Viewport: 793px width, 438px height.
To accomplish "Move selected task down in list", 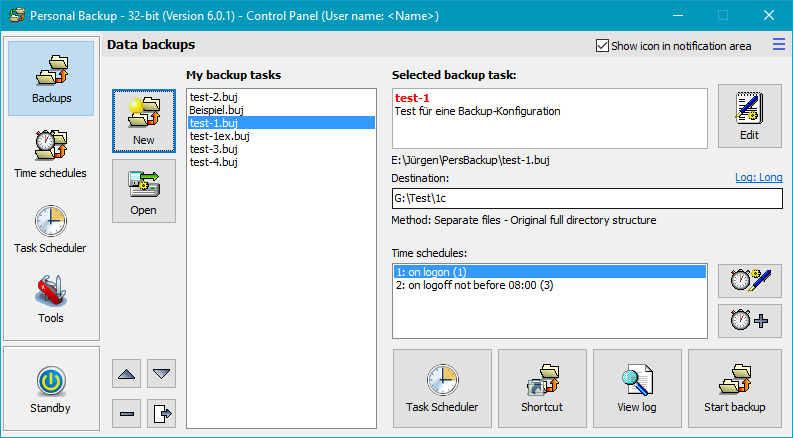I will [x=161, y=374].
